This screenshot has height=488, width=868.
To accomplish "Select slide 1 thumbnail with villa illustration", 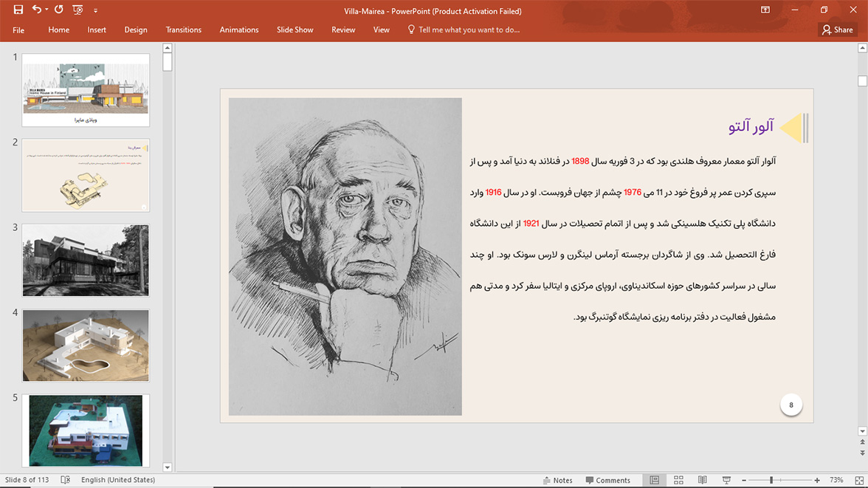I will click(x=86, y=90).
